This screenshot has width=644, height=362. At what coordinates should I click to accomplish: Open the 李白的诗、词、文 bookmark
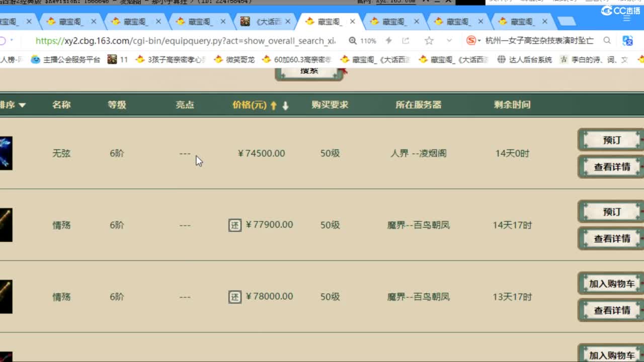tap(594, 59)
